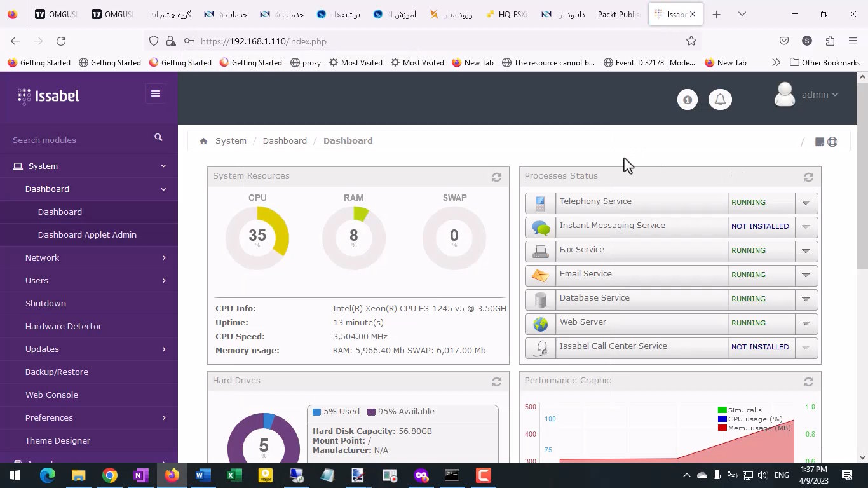Open Web Server dropdown arrow
Image resolution: width=868 pixels, height=488 pixels.
(x=806, y=323)
